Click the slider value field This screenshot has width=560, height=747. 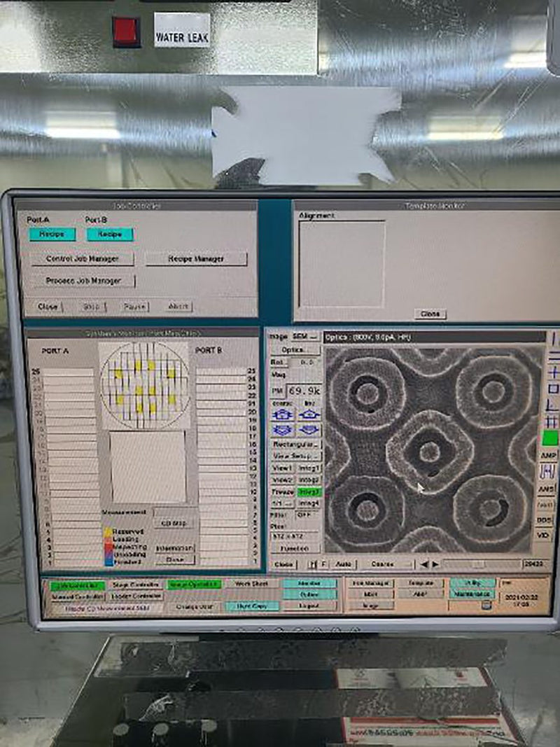click(535, 564)
